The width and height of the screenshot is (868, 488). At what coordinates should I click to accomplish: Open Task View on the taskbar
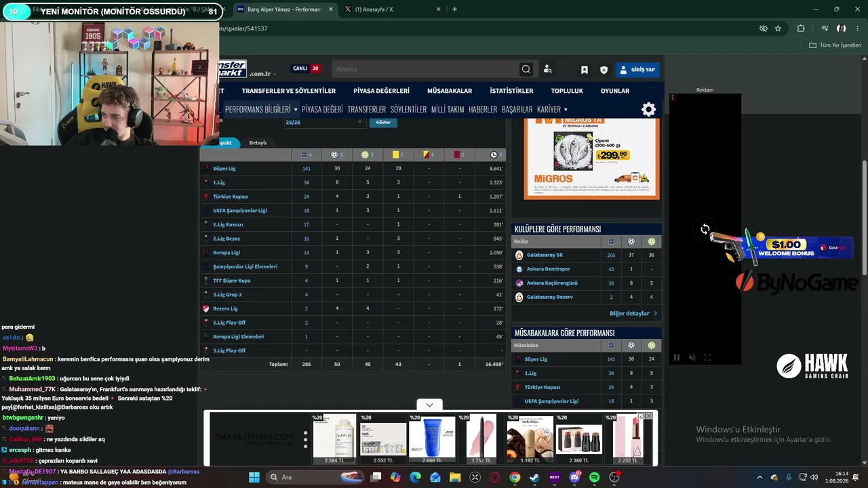[376, 477]
